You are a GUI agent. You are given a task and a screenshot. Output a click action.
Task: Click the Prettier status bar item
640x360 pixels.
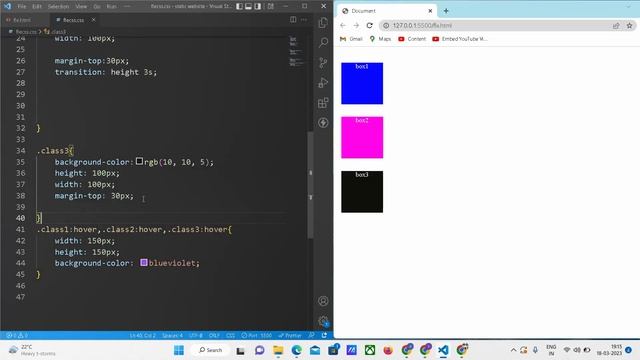pos(290,336)
